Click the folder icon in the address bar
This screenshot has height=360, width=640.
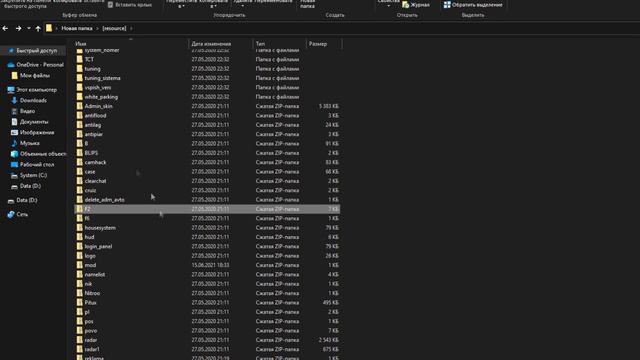tap(49, 28)
